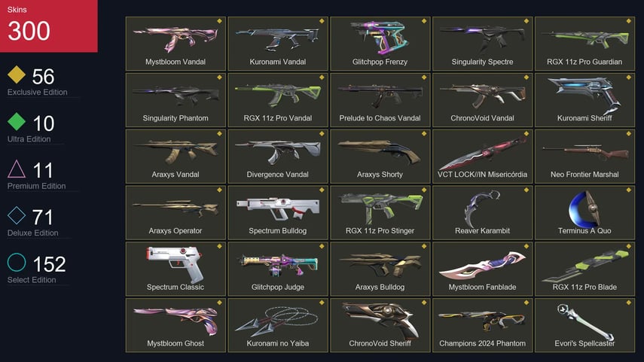Screen dimensions: 644x362
Task: Click the pink Premium Edition triangle icon
Action: (17, 169)
